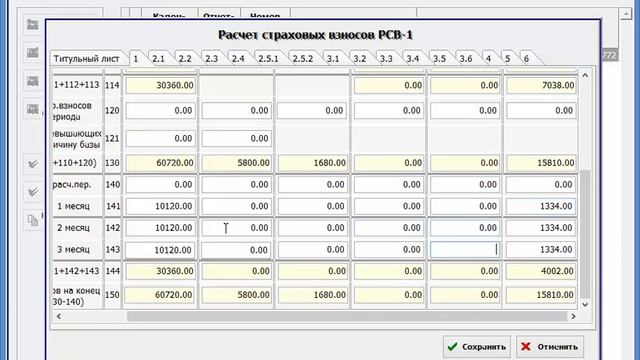Click the 60720.00 value in row 130

(x=160, y=163)
